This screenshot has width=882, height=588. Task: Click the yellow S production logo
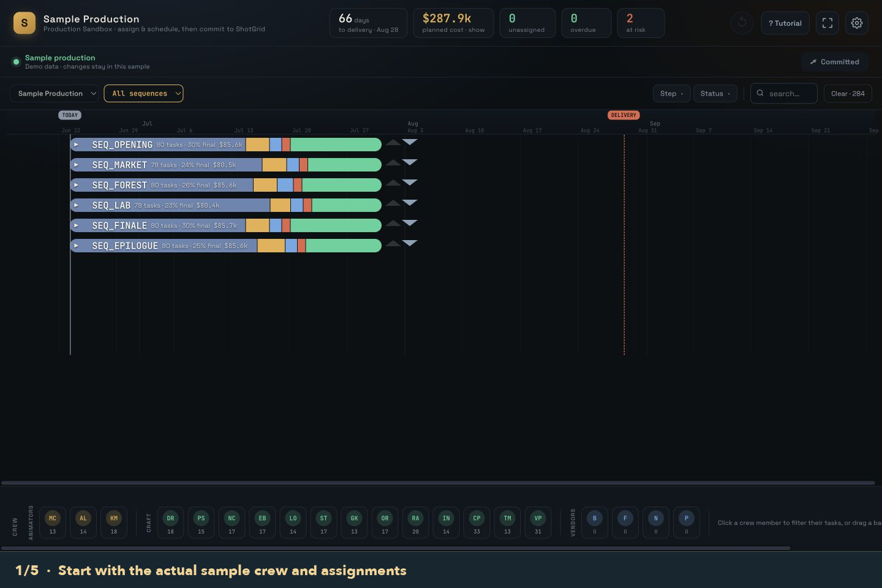(24, 23)
